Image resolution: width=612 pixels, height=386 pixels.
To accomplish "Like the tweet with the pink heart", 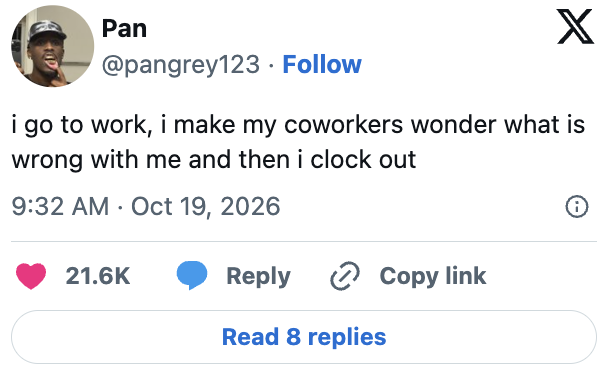I will pyautogui.click(x=31, y=276).
